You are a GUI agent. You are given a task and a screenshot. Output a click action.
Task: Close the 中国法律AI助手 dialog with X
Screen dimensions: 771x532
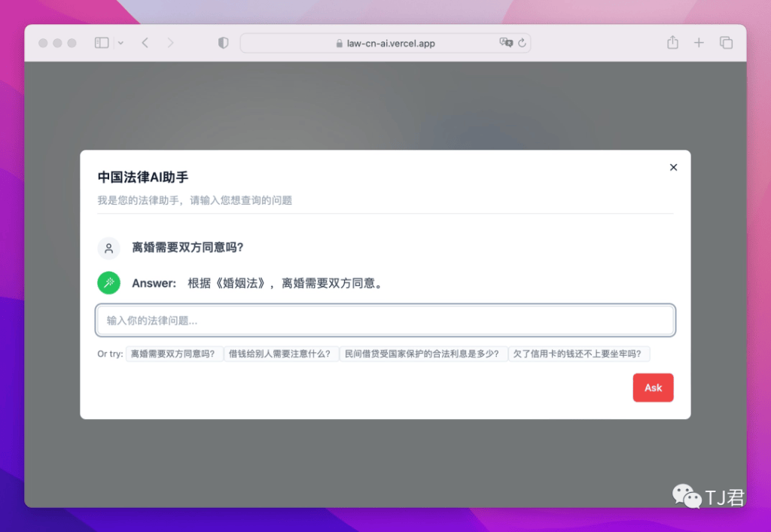pos(673,168)
